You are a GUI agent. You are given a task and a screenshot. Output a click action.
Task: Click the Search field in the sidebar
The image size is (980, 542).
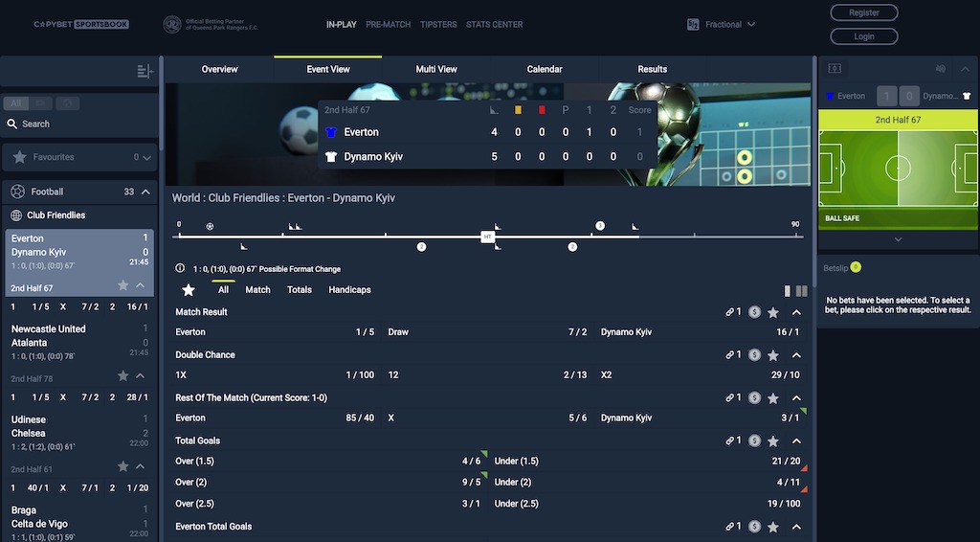pos(80,124)
